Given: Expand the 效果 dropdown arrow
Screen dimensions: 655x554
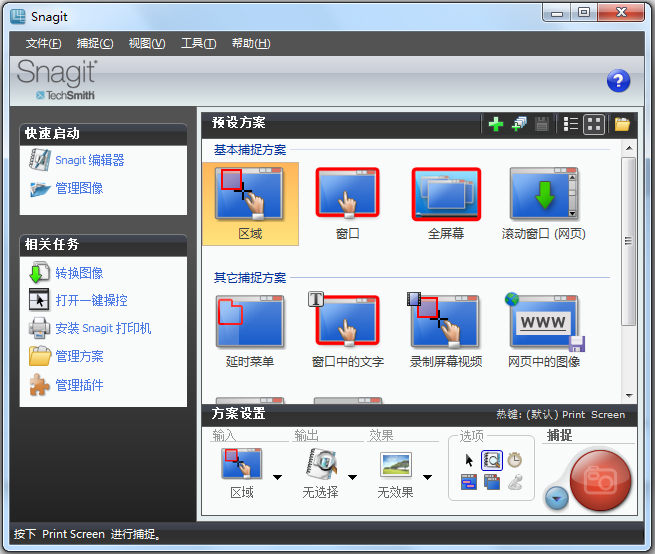Looking at the screenshot, I should click(427, 477).
